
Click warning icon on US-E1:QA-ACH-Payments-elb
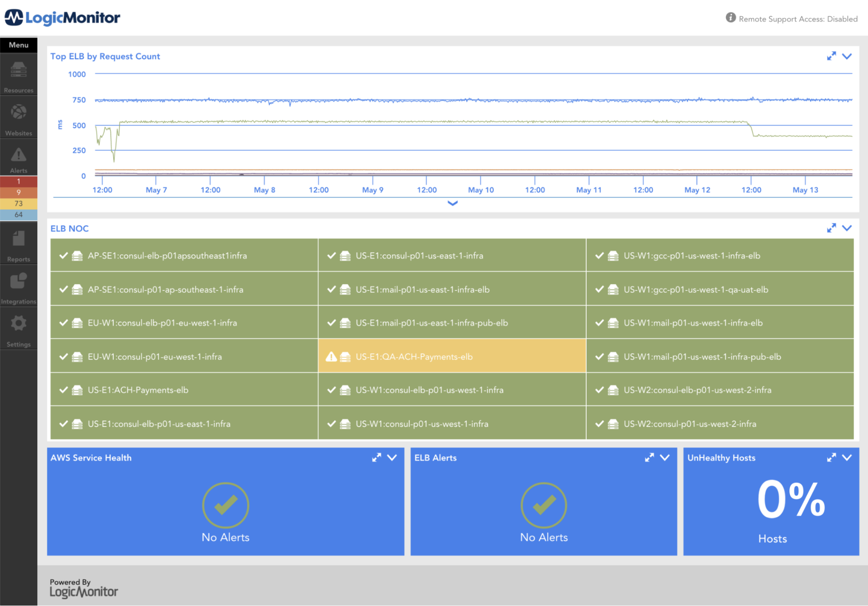331,357
